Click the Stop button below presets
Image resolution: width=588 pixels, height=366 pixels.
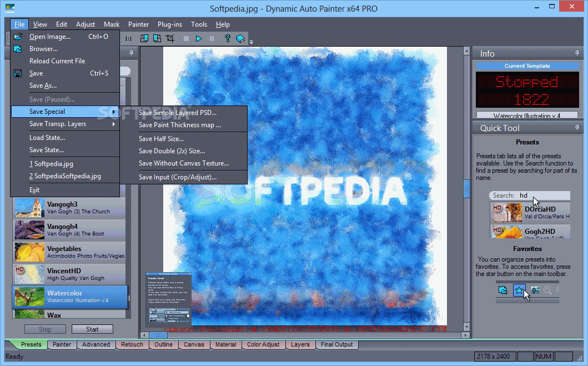pos(45,329)
